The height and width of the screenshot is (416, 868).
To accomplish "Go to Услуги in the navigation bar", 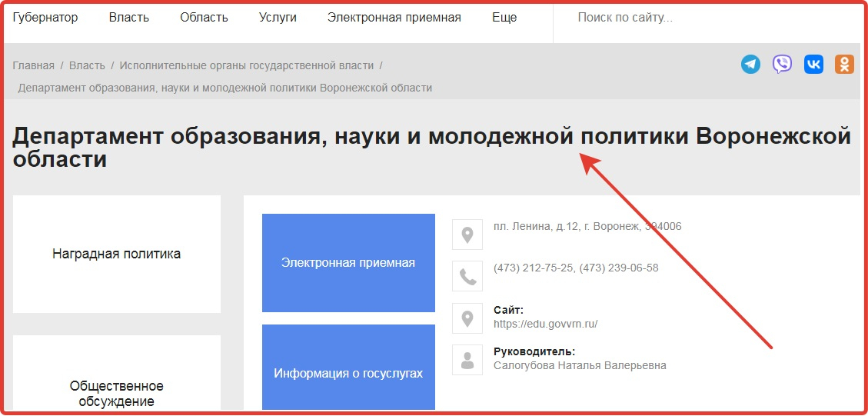I will click(278, 18).
